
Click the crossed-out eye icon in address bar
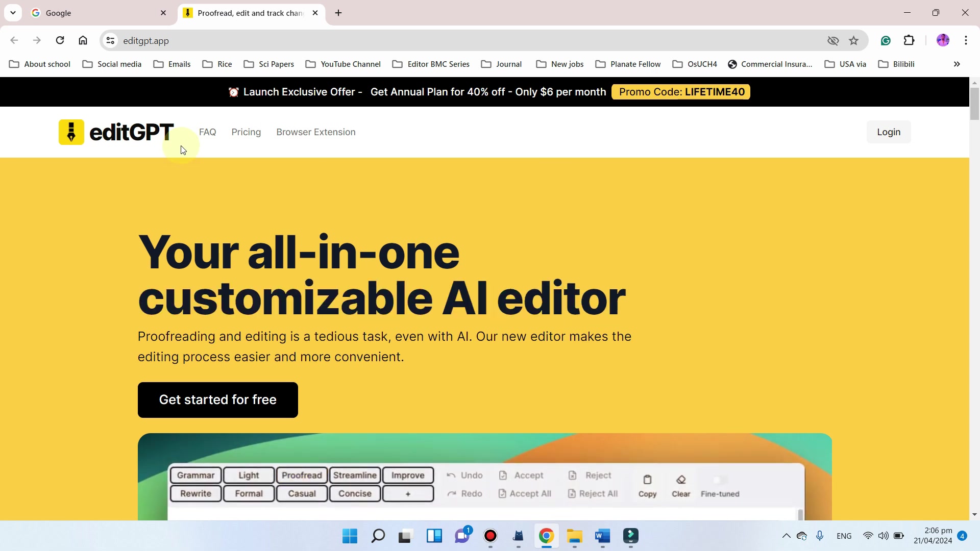833,40
